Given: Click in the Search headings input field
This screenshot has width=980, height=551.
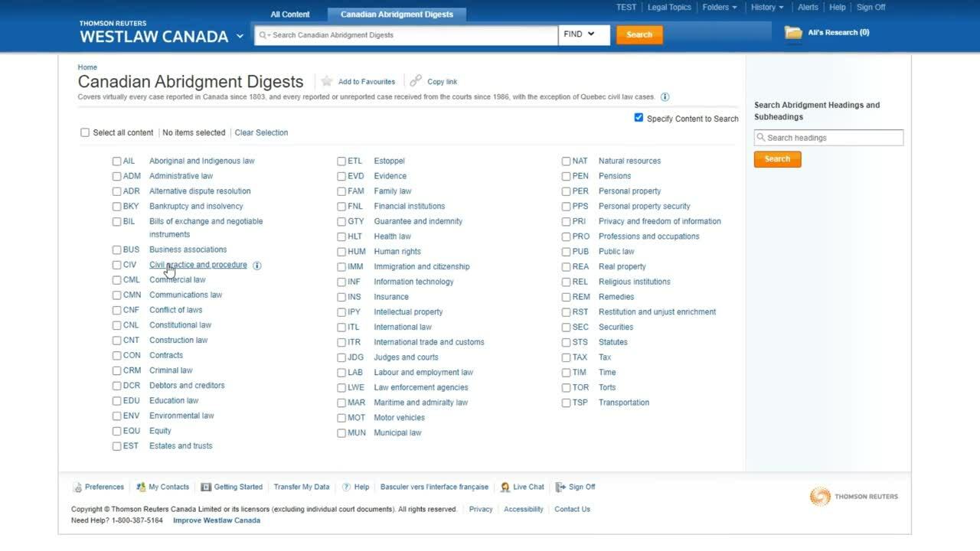Looking at the screenshot, I should tap(828, 138).
